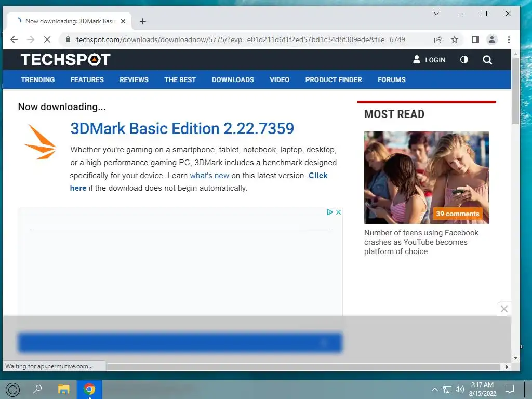This screenshot has width=532, height=399.
Task: Dismiss the bottom banner overlay
Action: (504, 309)
